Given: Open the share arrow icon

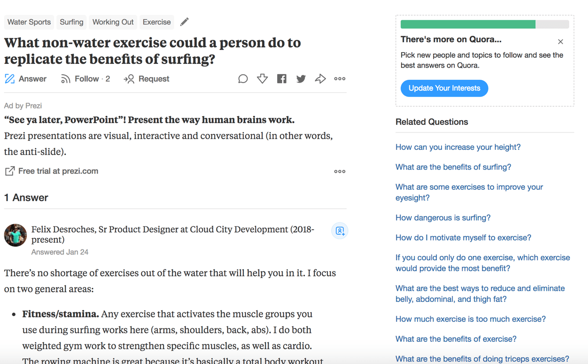Looking at the screenshot, I should [320, 78].
